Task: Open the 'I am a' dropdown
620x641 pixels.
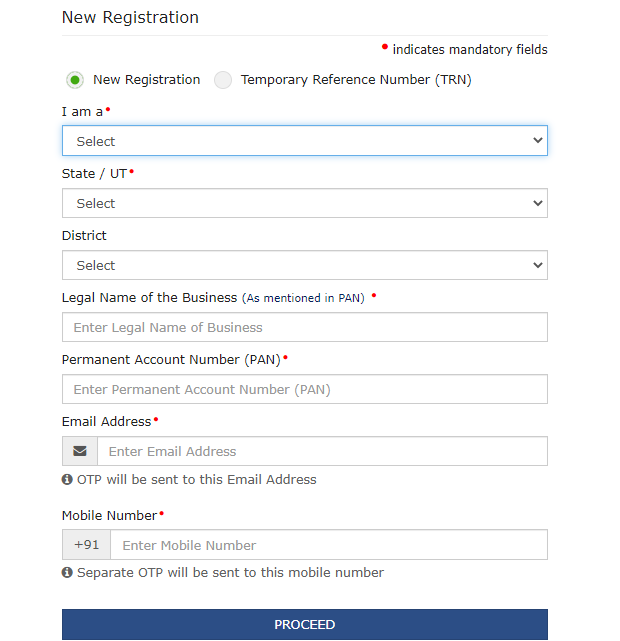Action: (x=304, y=141)
